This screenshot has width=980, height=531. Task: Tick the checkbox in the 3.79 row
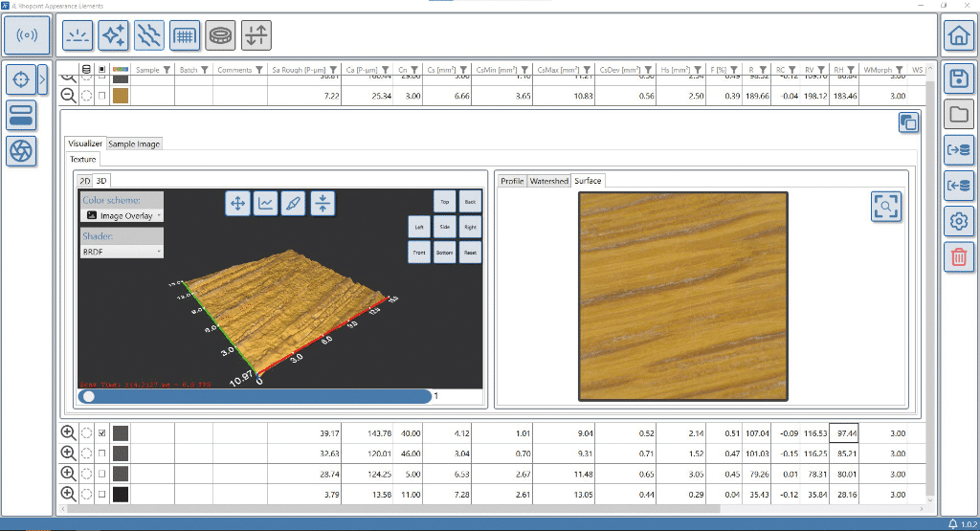point(103,494)
